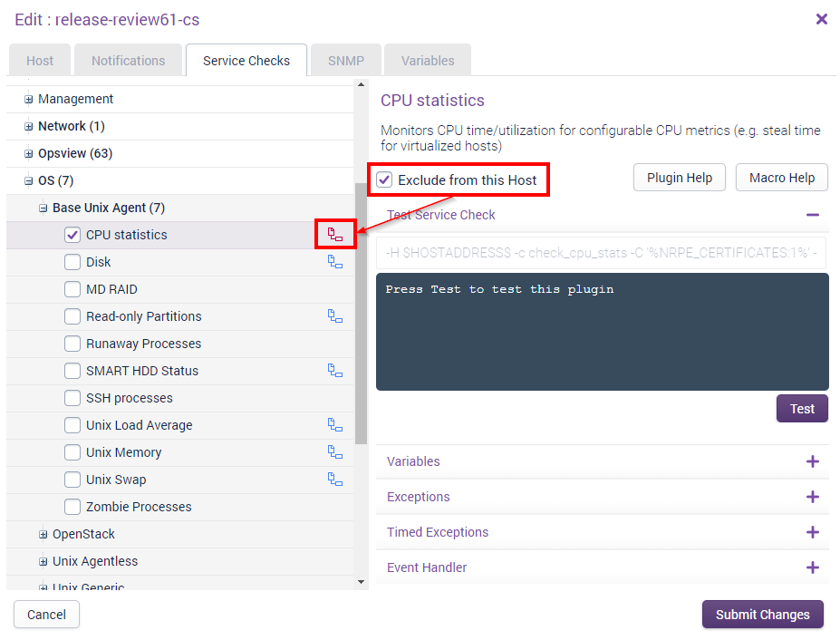
Task: Expand the OpenStack tree group
Action: (x=43, y=534)
